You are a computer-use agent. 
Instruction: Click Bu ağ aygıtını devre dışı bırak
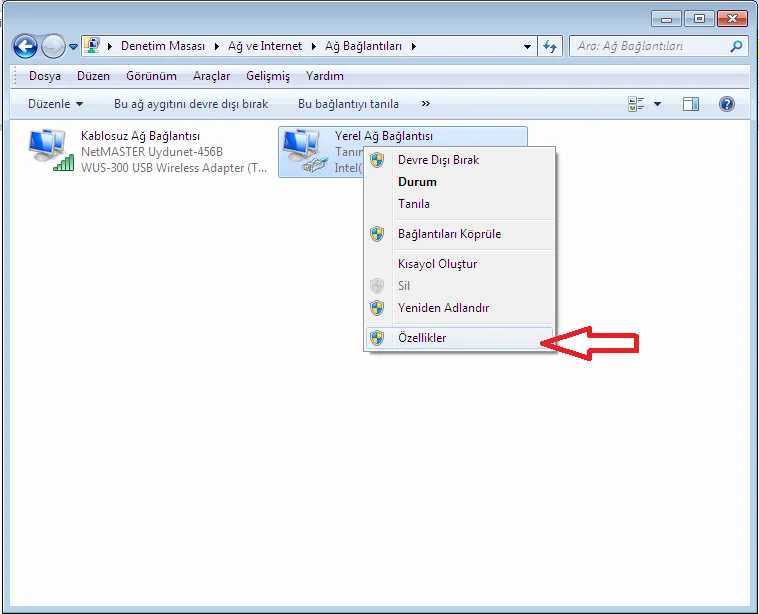click(191, 104)
